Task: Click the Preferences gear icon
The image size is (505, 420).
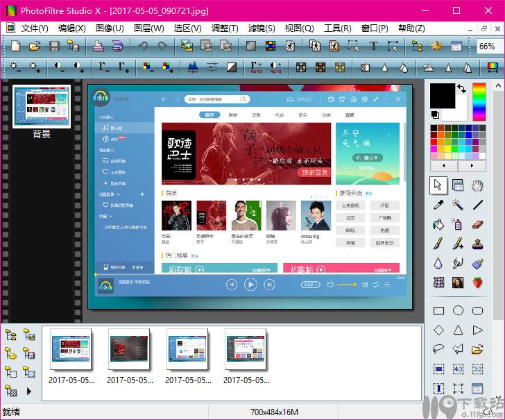Action: tap(437, 46)
